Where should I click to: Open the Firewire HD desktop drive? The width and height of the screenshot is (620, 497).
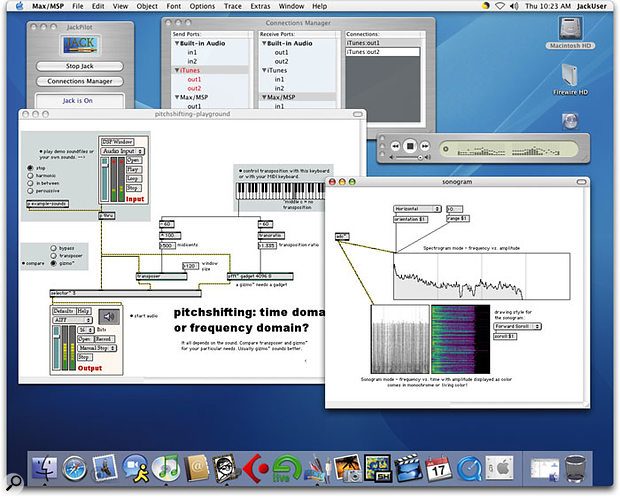(x=570, y=75)
